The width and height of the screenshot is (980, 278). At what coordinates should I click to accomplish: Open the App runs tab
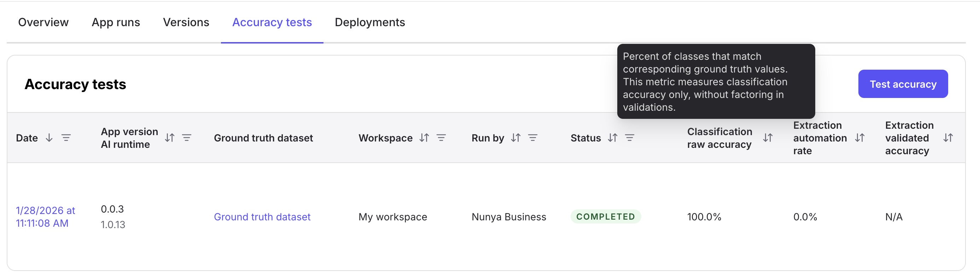click(116, 23)
